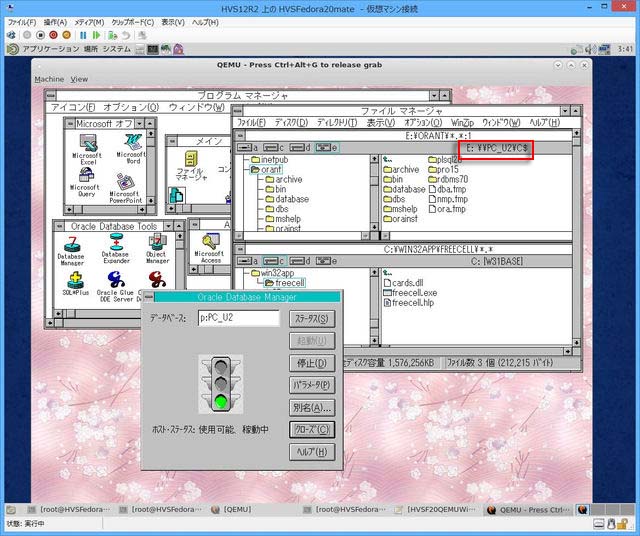640x536 pixels.
Task: Open the terminal launcher in the MATE panel
Action: point(153,50)
